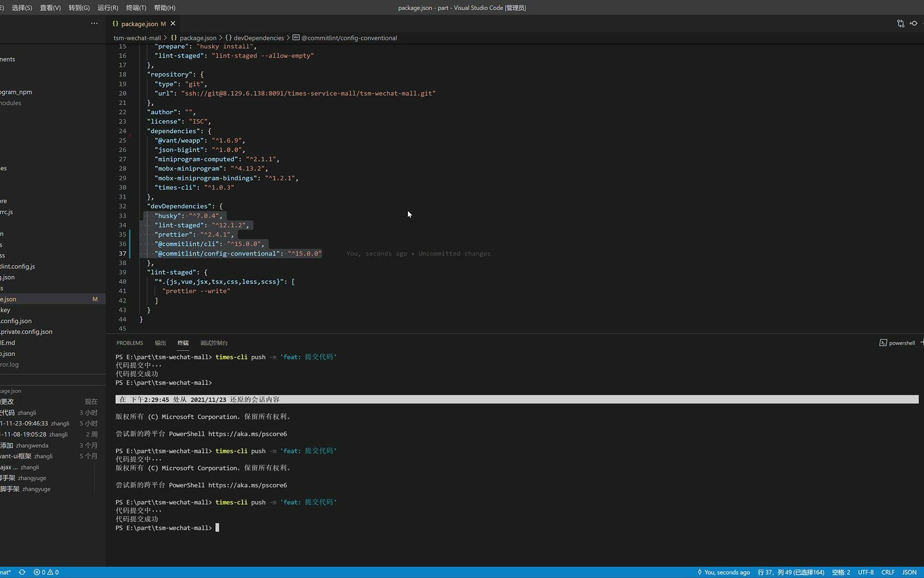Open the 终端(T) menu

click(x=136, y=8)
